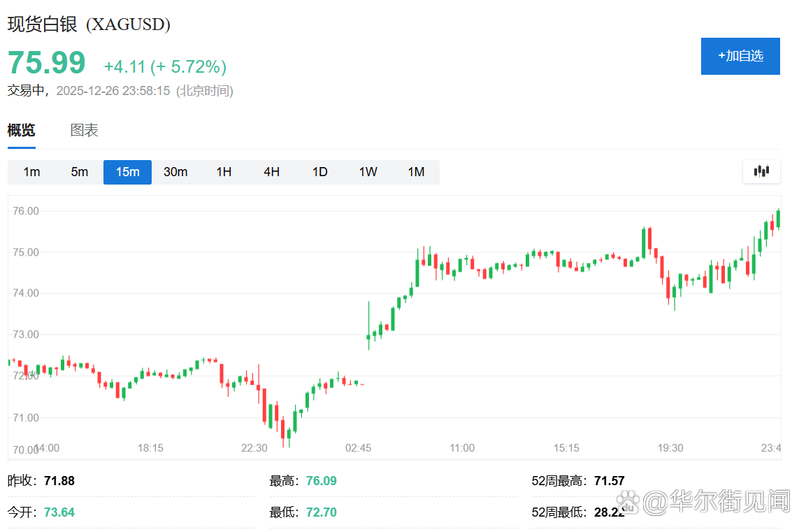Switch chart to 1W interval
The image size is (806, 532).
(368, 172)
